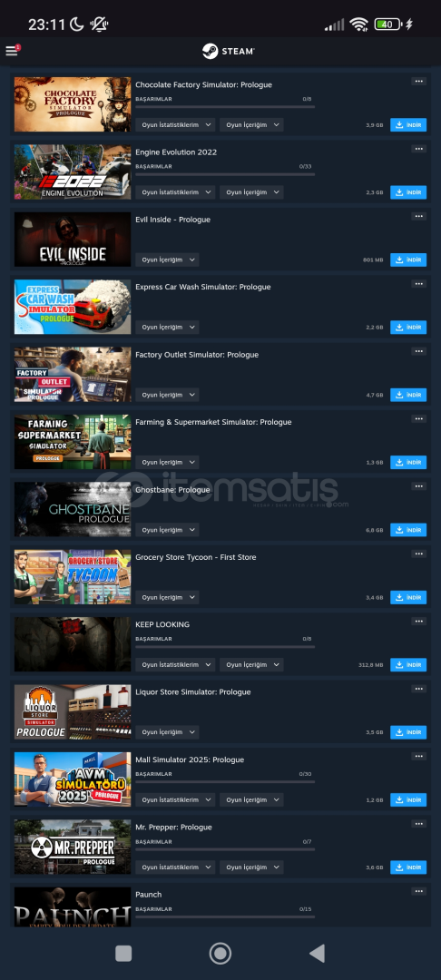The width and height of the screenshot is (441, 980).
Task: Expand Oyun İçeriğim dropdown for Liquor Store Simulator
Action: tap(167, 732)
